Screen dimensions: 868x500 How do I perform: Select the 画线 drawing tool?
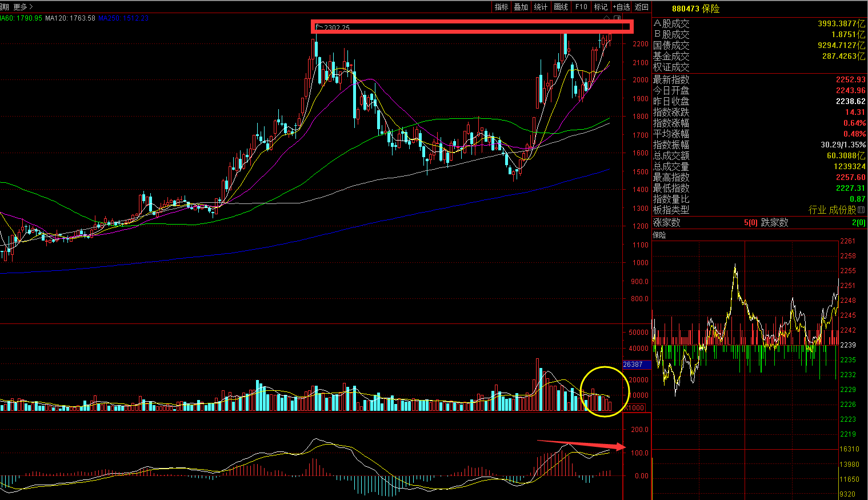pos(561,7)
